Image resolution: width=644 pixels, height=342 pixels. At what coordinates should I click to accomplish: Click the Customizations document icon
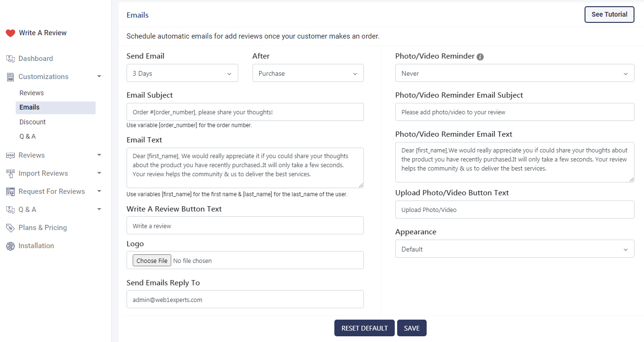[10, 77]
